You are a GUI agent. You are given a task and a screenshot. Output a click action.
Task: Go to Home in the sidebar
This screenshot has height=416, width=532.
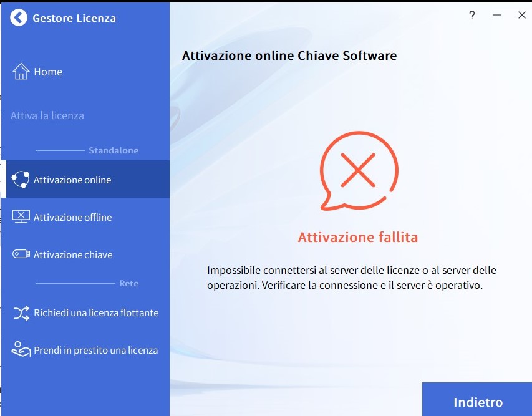pyautogui.click(x=48, y=72)
